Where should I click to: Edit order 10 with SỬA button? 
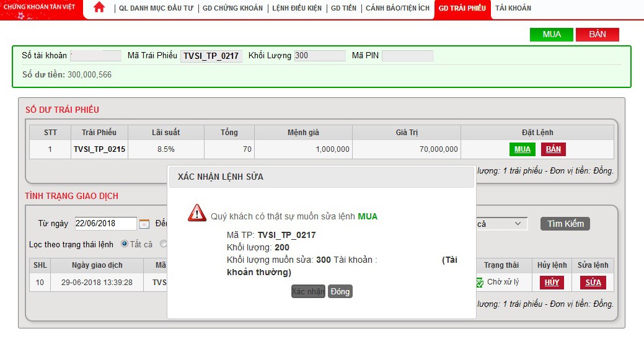pyautogui.click(x=593, y=283)
